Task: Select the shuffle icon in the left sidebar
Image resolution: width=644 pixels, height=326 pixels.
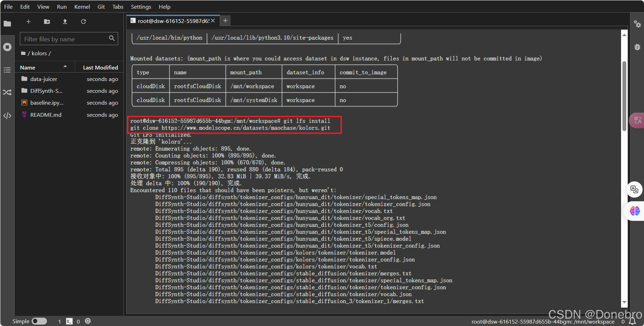Action: point(7,92)
